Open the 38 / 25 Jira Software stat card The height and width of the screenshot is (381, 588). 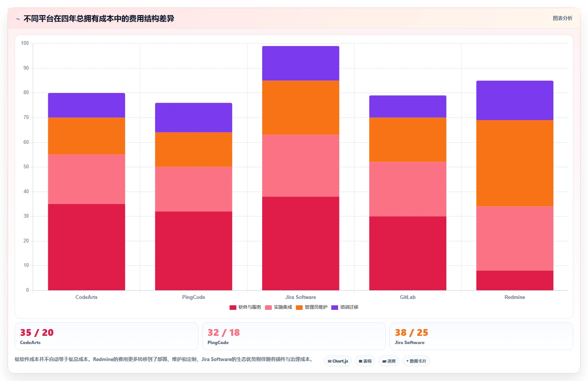point(481,336)
